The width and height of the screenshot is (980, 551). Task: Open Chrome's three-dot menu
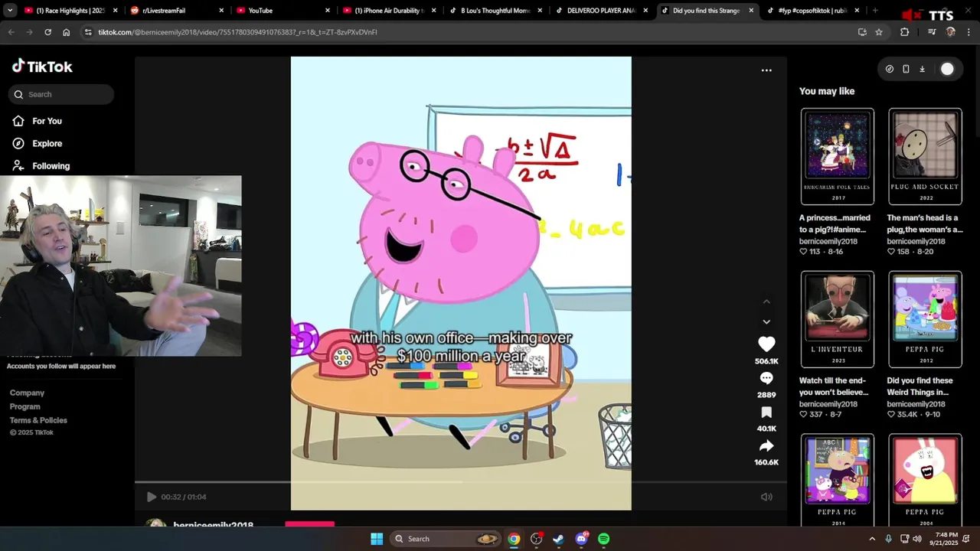(967, 32)
